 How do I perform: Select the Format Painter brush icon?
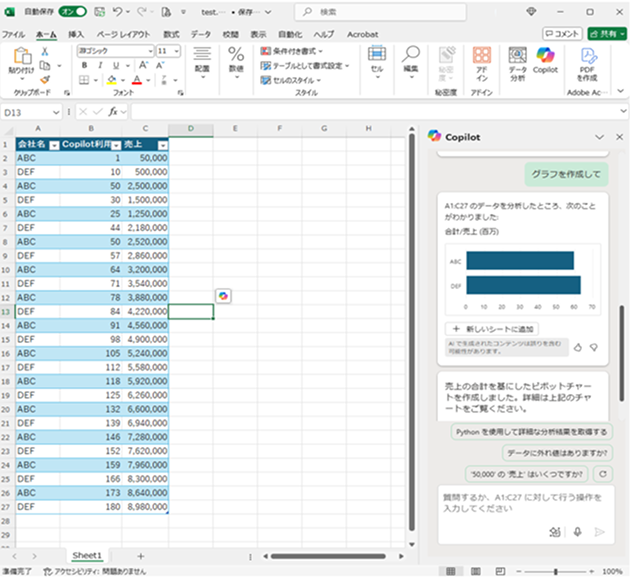click(45, 80)
